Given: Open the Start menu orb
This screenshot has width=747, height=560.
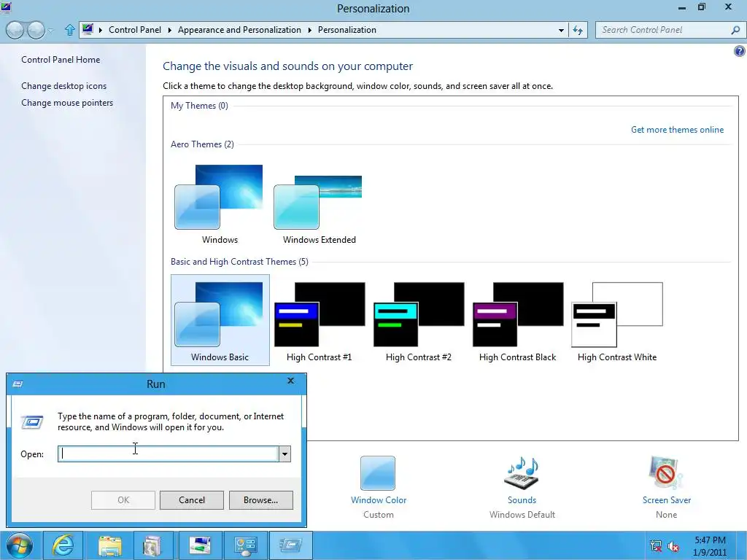Looking at the screenshot, I should point(20,545).
